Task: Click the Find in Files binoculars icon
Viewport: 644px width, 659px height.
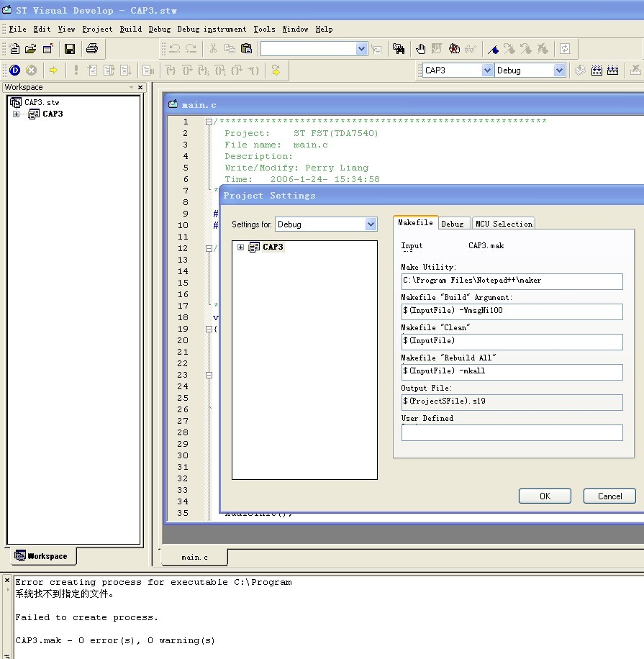Action: coord(399,49)
